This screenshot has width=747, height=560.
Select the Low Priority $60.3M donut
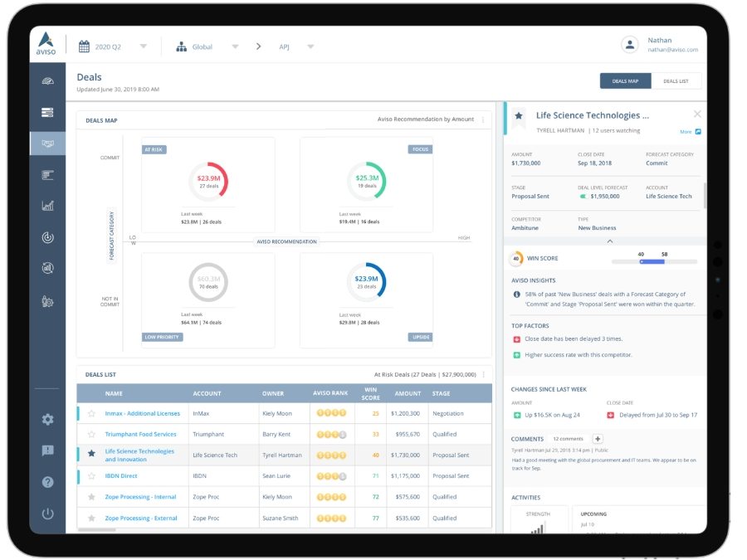coord(208,282)
